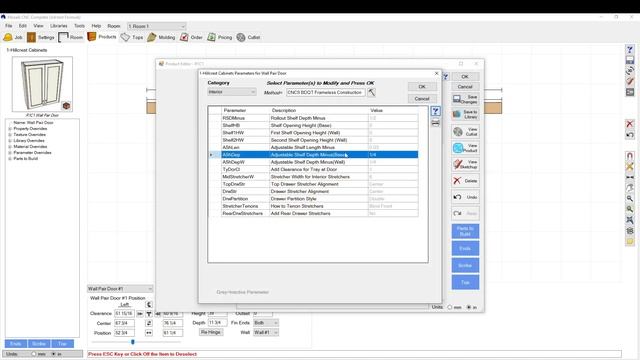Open the Settings toolbar button
The height and width of the screenshot is (360, 640).
click(40, 37)
